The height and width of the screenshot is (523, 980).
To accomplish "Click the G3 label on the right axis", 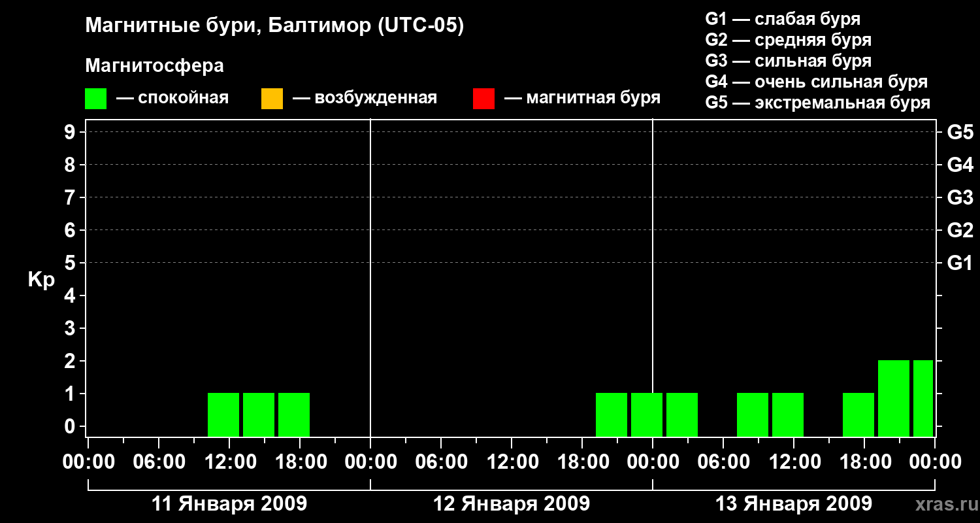I will (x=960, y=197).
